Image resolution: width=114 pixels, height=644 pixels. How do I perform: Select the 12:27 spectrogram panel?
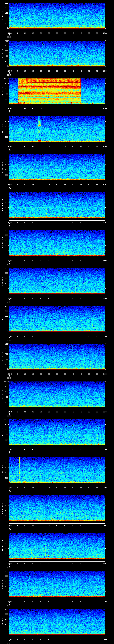pyautogui.click(x=57, y=507)
